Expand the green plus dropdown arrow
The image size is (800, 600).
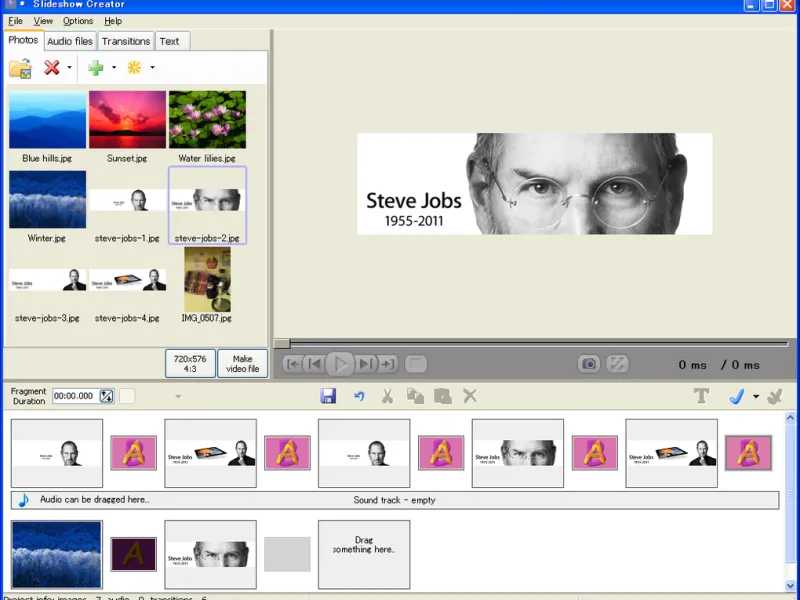tap(114, 67)
